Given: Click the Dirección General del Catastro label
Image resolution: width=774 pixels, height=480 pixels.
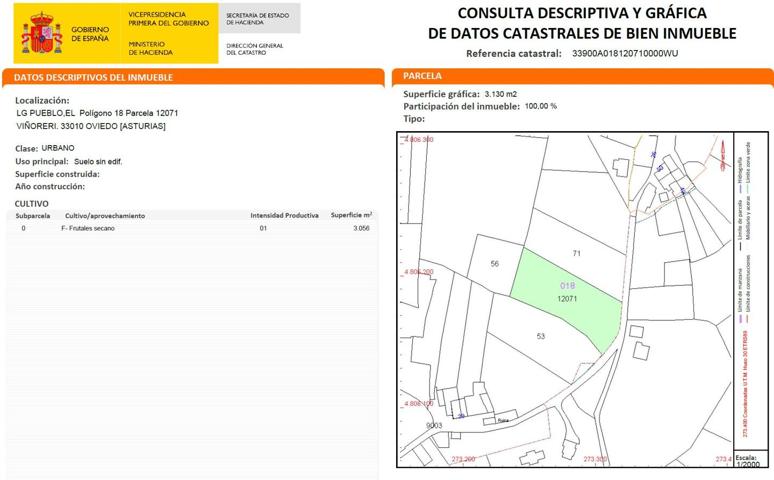Looking at the screenshot, I should point(256,49).
